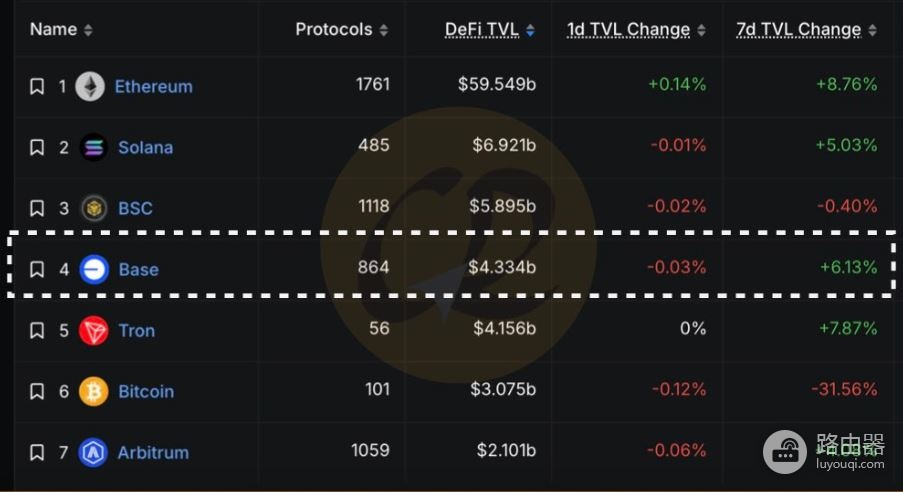
Task: Click the Solana chain logo icon
Action: (x=93, y=147)
